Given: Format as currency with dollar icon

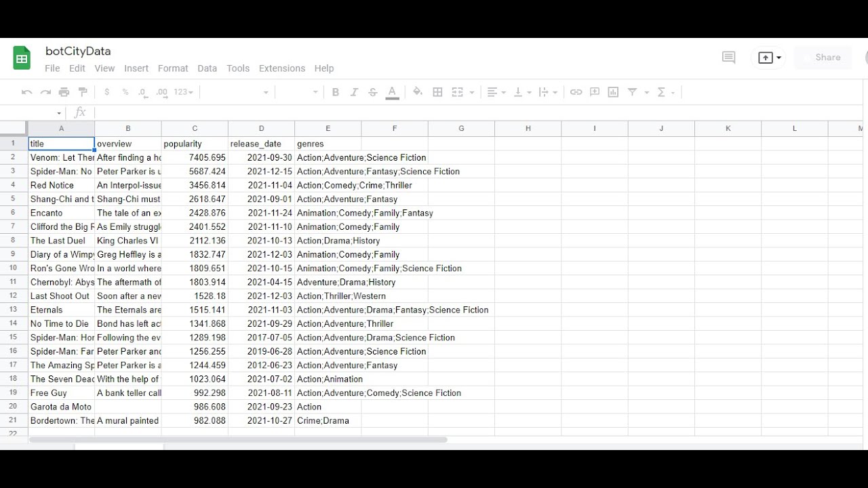Looking at the screenshot, I should pos(107,92).
